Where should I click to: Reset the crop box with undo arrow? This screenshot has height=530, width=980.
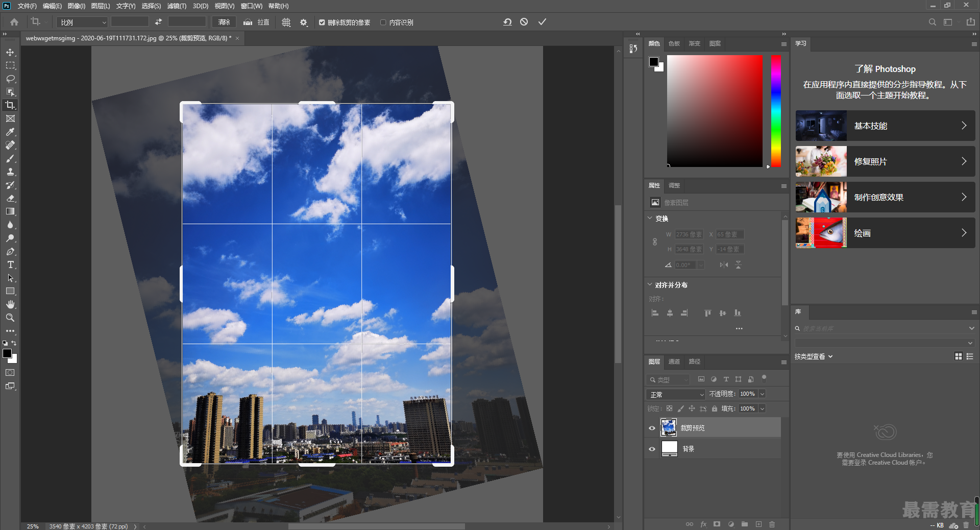pos(507,22)
